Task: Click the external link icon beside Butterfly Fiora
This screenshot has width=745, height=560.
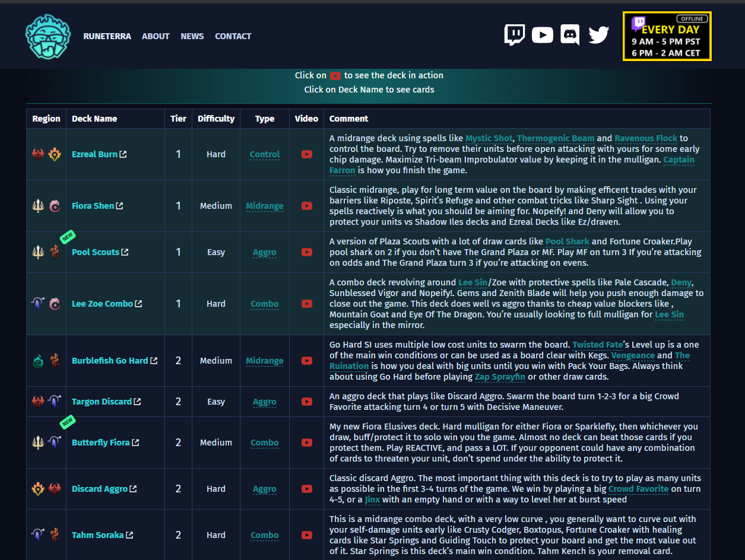Action: tap(135, 443)
